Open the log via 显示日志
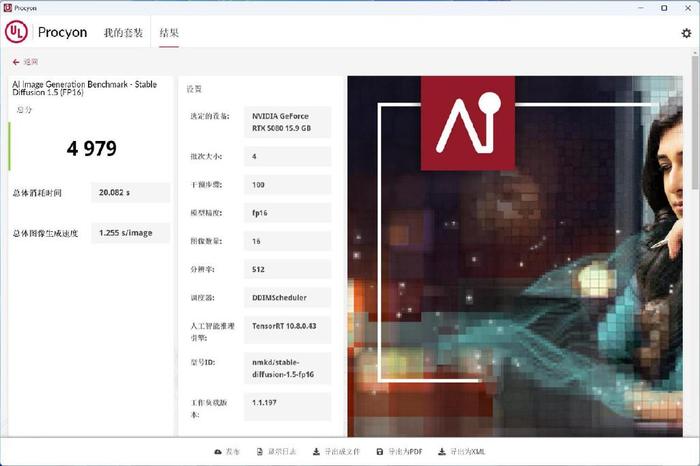Image resolution: width=700 pixels, height=466 pixels. [276, 452]
